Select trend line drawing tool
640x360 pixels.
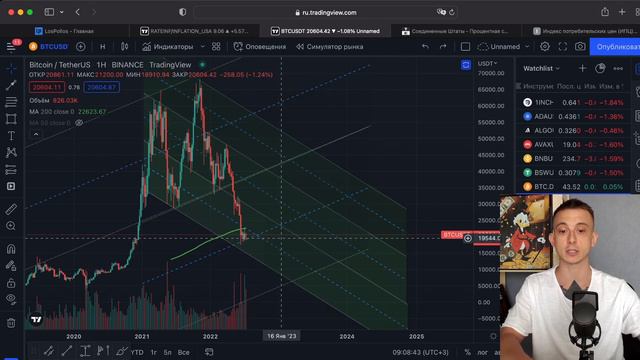pyautogui.click(x=11, y=85)
